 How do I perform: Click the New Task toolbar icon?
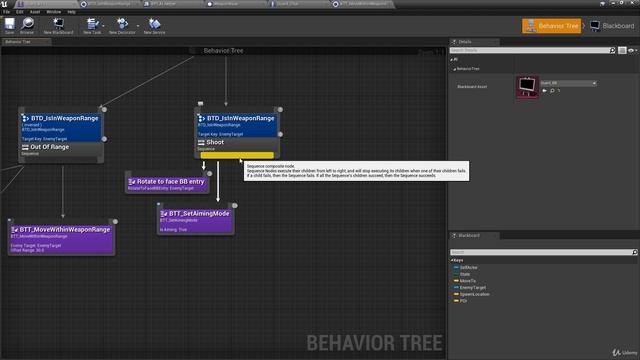[92, 25]
